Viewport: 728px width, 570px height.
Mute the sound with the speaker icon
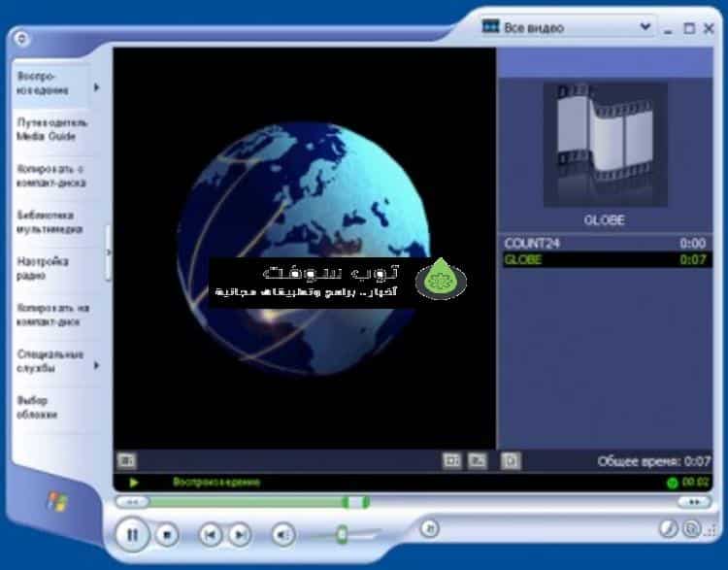(x=283, y=535)
